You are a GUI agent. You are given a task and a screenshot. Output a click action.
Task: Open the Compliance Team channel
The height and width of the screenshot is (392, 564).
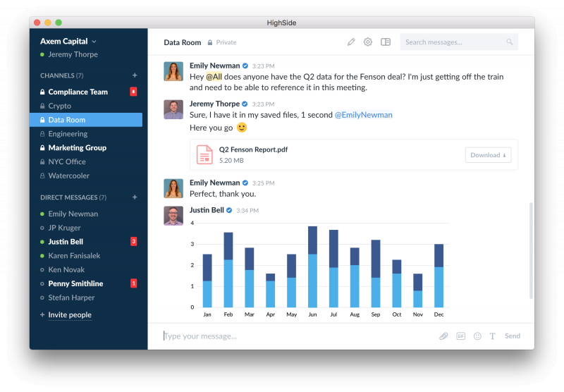tap(85, 92)
